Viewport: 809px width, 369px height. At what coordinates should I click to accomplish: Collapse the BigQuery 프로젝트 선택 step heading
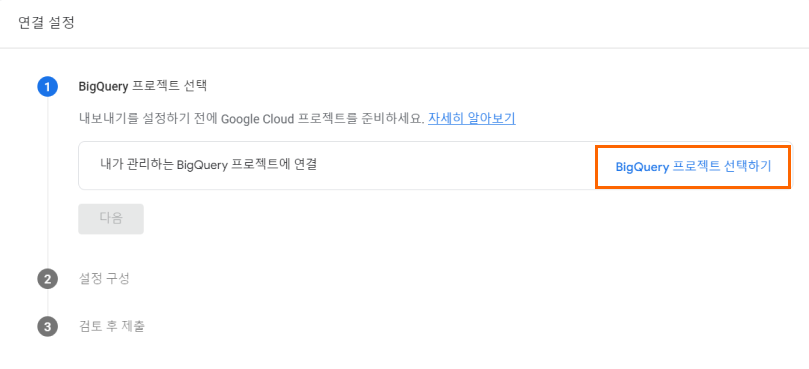(142, 86)
